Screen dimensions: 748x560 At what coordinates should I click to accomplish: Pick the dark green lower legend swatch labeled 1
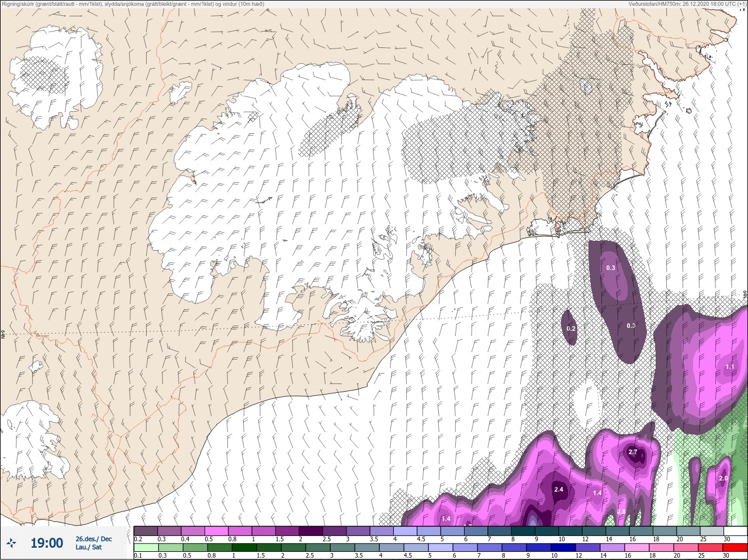click(x=244, y=548)
